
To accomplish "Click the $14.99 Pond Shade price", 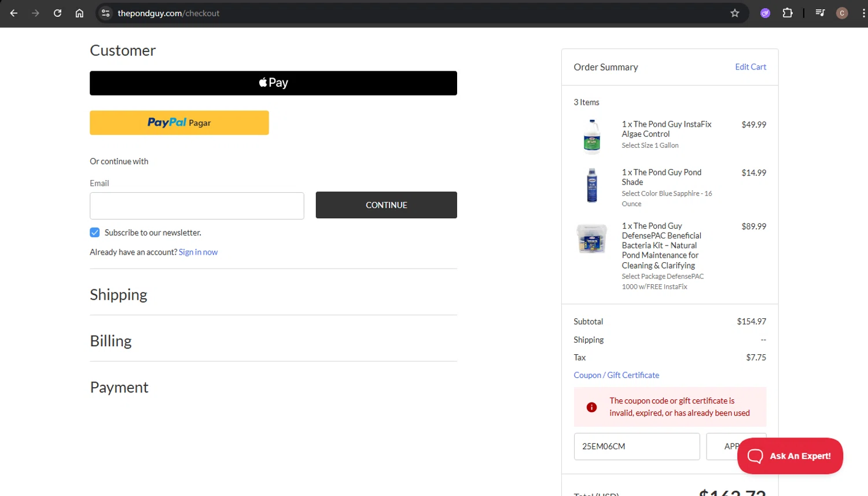I will pyautogui.click(x=753, y=172).
